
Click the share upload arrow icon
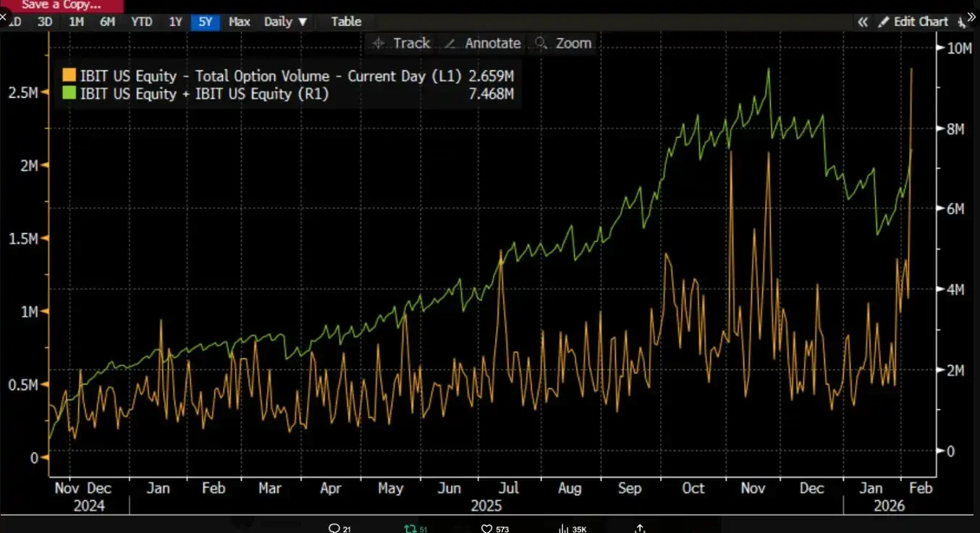638,528
